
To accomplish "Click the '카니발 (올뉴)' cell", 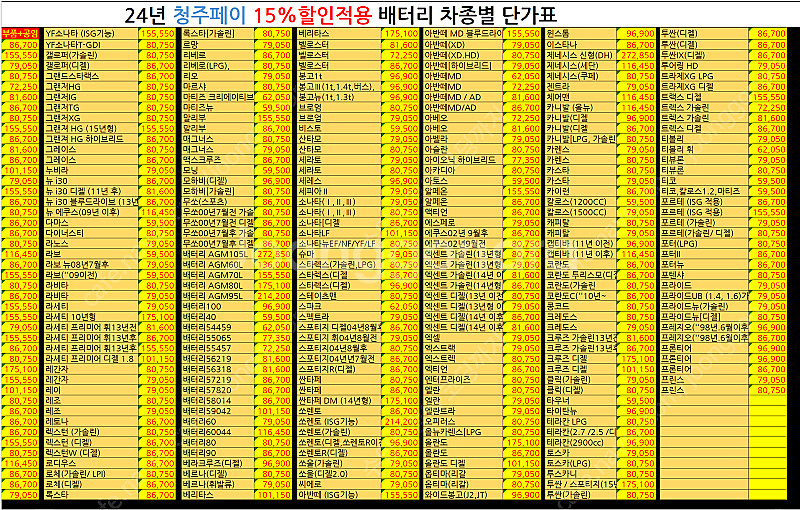I will pyautogui.click(x=581, y=107).
